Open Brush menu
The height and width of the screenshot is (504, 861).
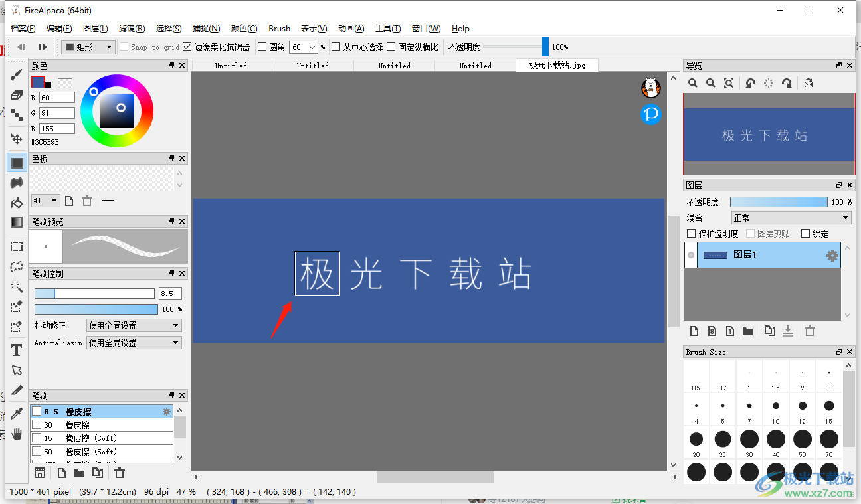279,29
